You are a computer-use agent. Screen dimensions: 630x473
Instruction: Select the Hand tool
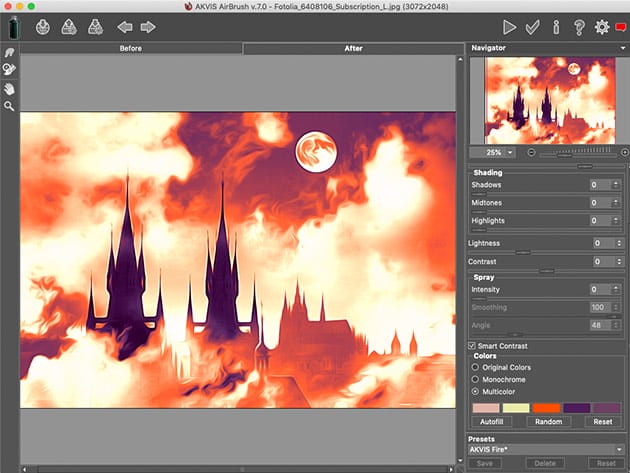pyautogui.click(x=9, y=88)
